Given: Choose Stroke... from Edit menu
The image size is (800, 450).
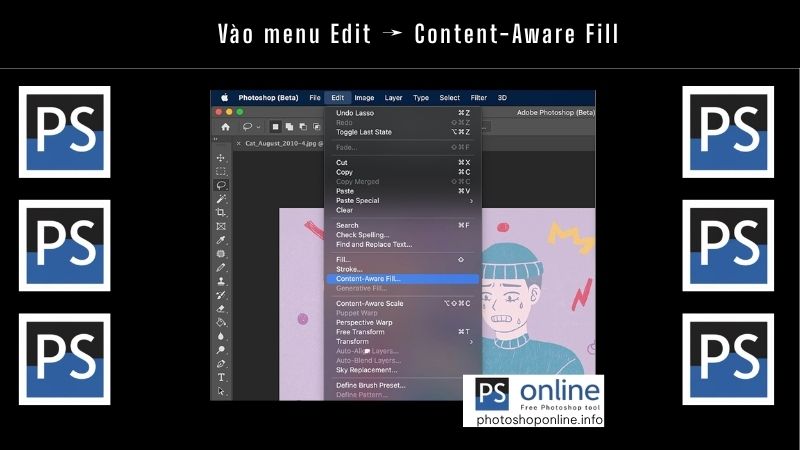Looking at the screenshot, I should [403, 269].
